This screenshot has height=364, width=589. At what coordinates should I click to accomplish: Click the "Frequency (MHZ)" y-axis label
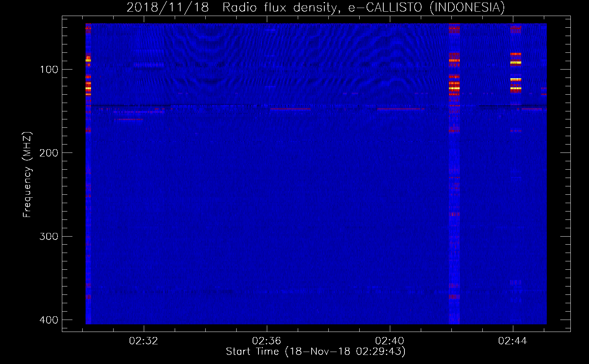(x=27, y=175)
